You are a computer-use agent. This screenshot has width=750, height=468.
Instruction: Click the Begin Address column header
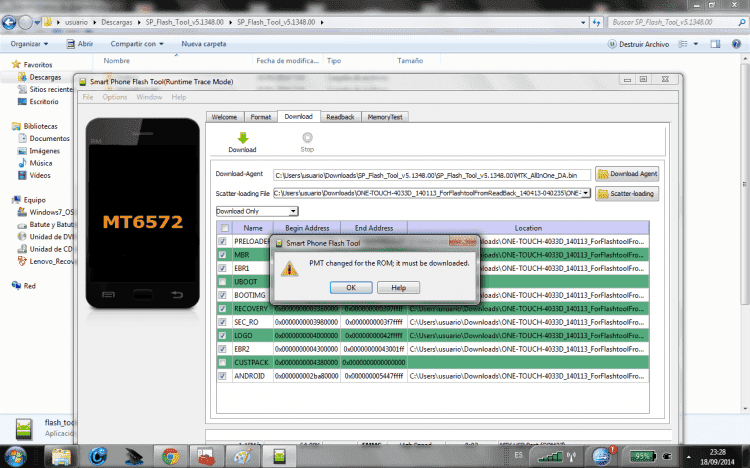click(307, 228)
